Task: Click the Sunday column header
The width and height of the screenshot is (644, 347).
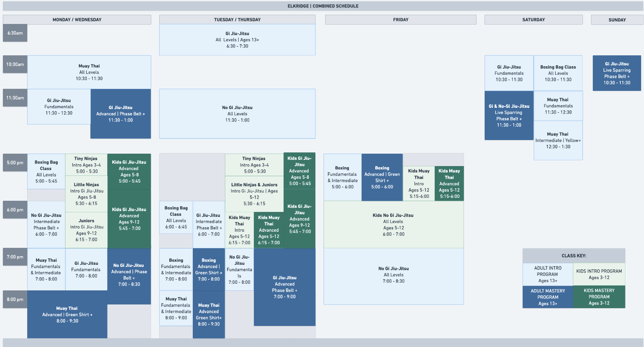Action: point(617,20)
